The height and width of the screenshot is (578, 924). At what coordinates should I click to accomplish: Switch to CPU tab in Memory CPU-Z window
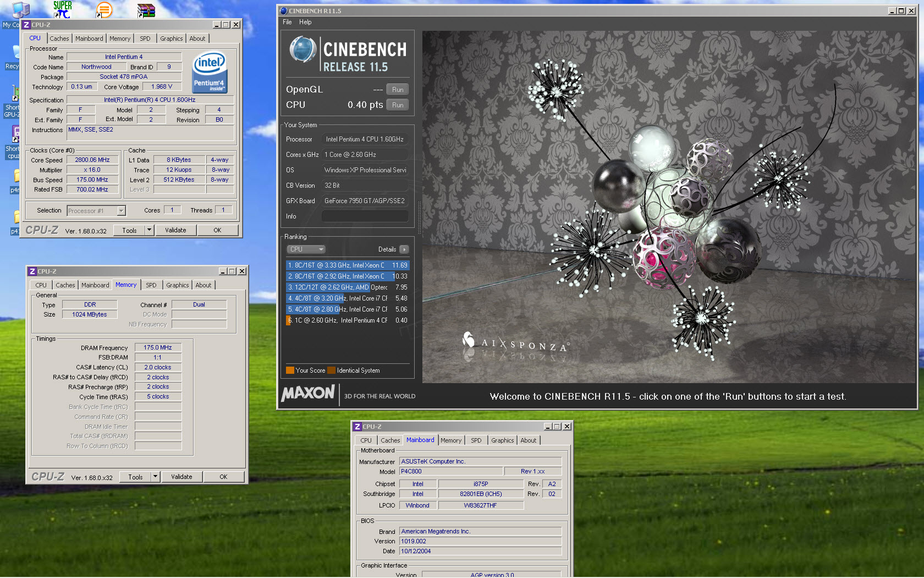point(41,285)
